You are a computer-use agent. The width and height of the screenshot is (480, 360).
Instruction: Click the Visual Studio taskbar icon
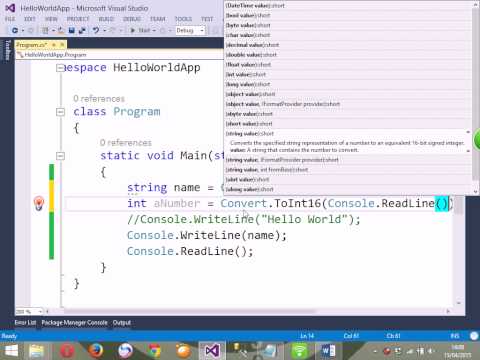tap(212, 351)
